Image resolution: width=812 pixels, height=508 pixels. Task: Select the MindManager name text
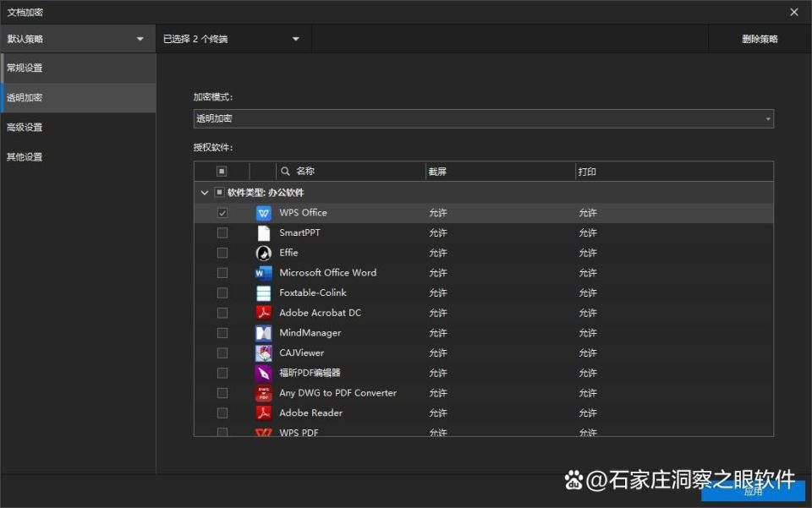[310, 333]
